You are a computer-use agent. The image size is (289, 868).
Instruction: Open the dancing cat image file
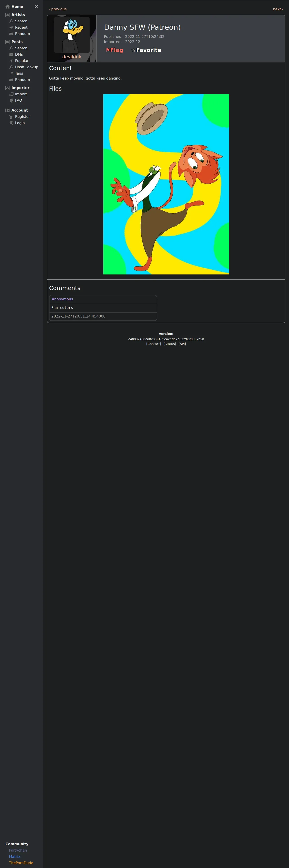(166, 184)
